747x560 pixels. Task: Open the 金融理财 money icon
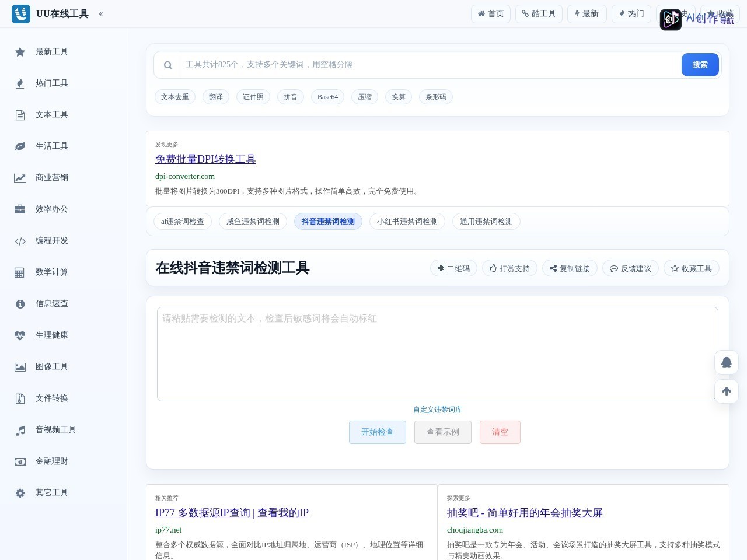(x=20, y=461)
